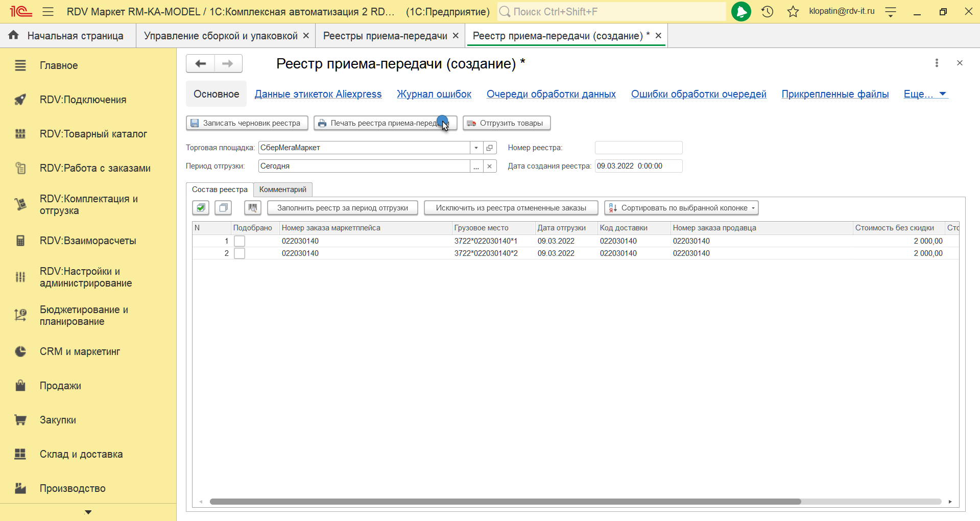This screenshot has width=980, height=521.
Task: Switch to Управление сборкой и упаковкой tab
Action: (x=221, y=36)
